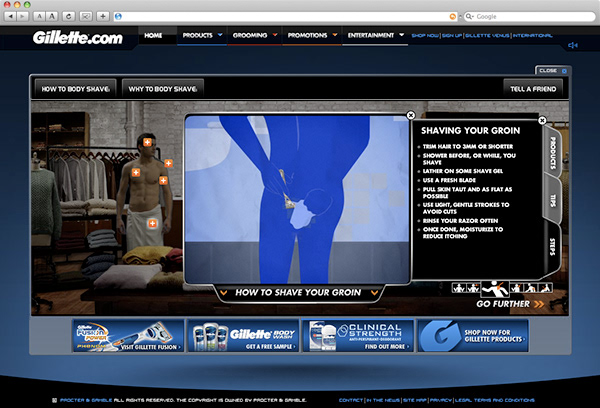Open the Sign Up top link

coord(452,35)
